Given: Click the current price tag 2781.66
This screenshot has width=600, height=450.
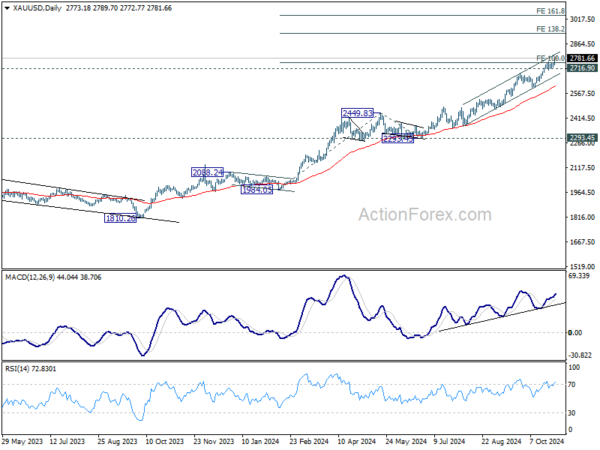Looking at the screenshot, I should pos(582,58).
